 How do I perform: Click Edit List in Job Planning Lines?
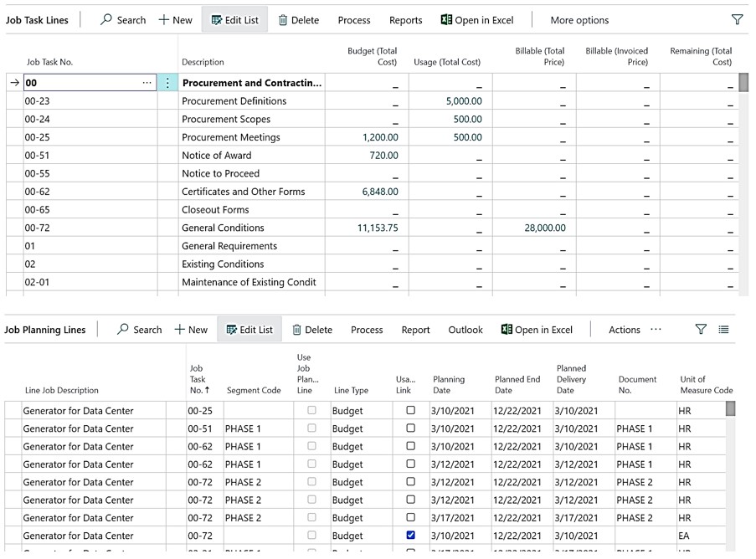click(x=249, y=330)
